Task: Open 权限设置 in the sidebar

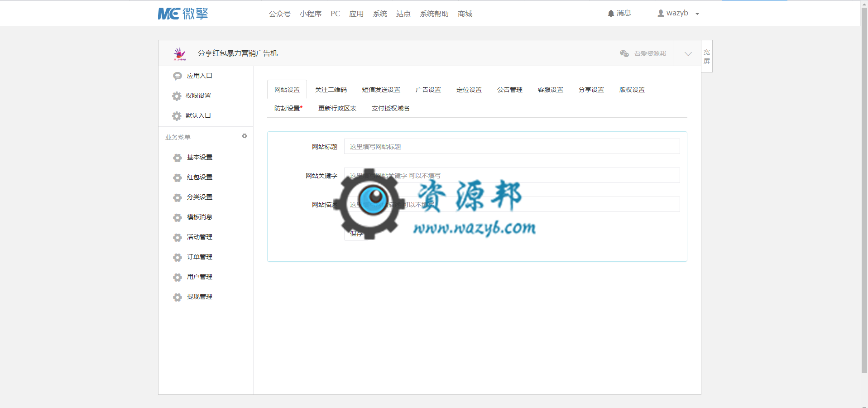Action: (x=198, y=96)
